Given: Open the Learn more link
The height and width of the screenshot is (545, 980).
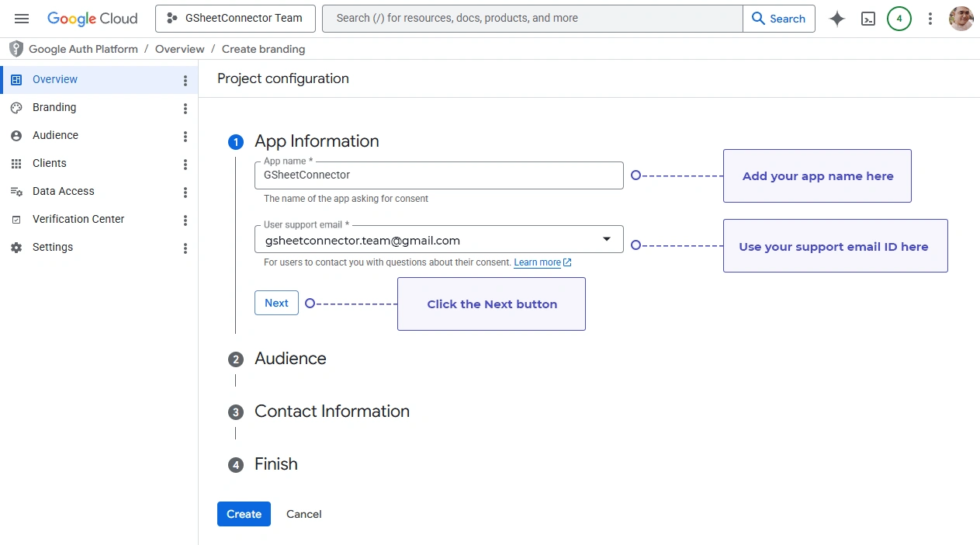Looking at the screenshot, I should (x=542, y=262).
